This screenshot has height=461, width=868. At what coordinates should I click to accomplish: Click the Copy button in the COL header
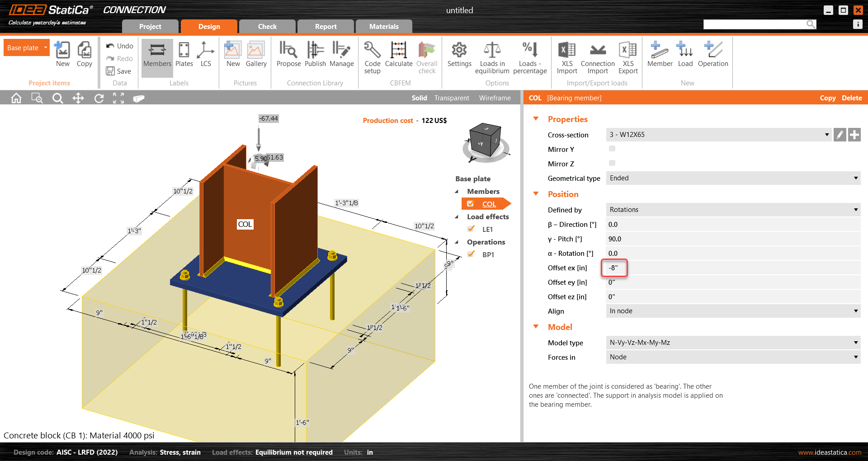click(828, 98)
